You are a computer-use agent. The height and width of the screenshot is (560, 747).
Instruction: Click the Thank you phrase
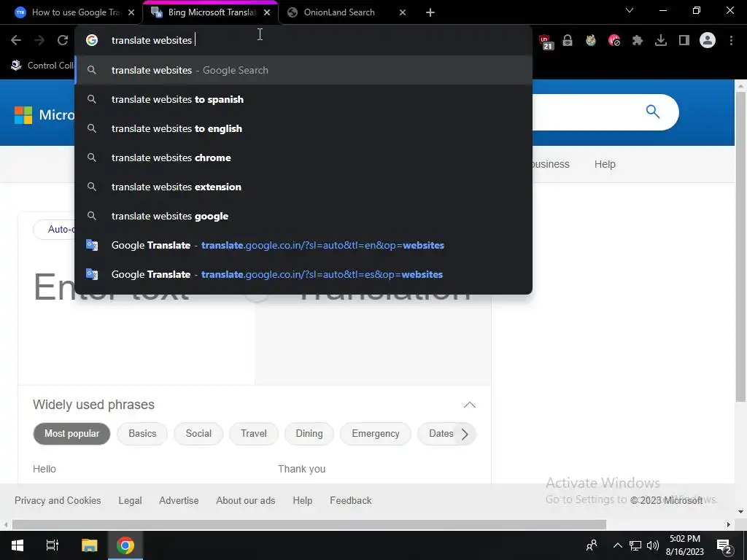coord(301,469)
